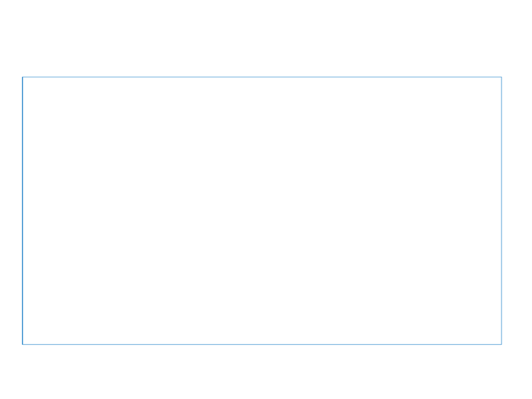The height and width of the screenshot is (399, 532).
Task: Click the white margin left of the box
Action: click(x=11, y=210)
